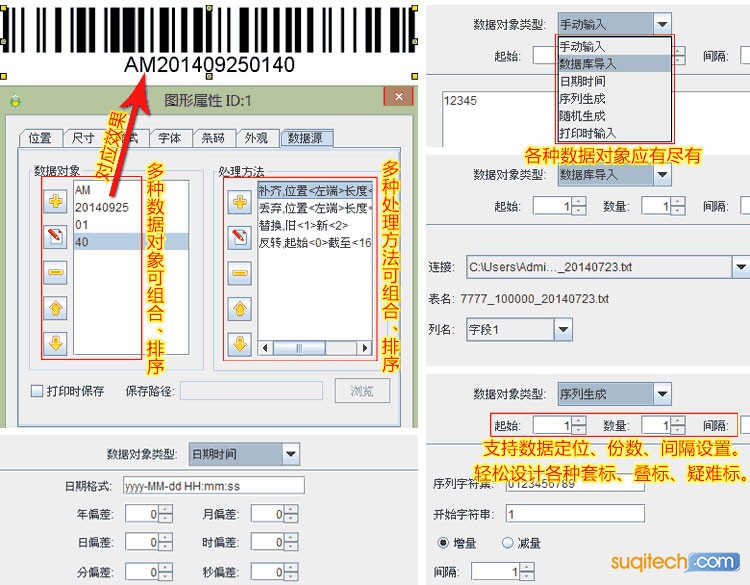750x585 pixels.
Task: Edit the selected data object with pencil icon
Action: click(55, 236)
